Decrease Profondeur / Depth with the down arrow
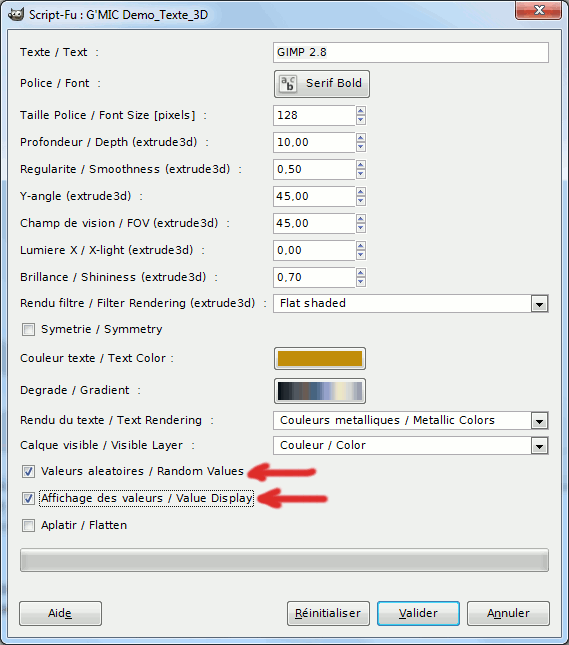Image resolution: width=569 pixels, height=645 pixels. [361, 147]
